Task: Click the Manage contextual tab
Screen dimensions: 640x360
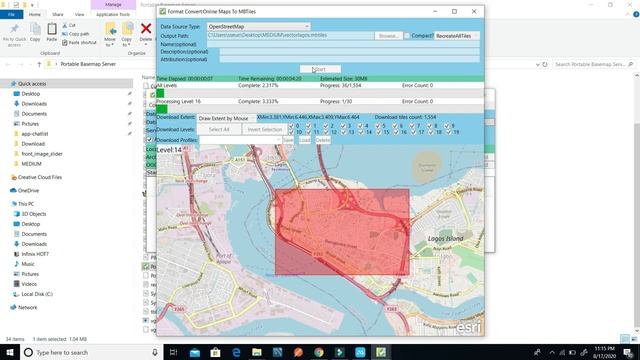Action: [x=113, y=4]
